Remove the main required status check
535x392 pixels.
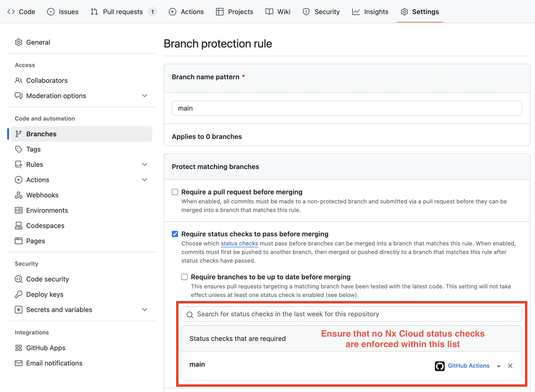click(510, 366)
